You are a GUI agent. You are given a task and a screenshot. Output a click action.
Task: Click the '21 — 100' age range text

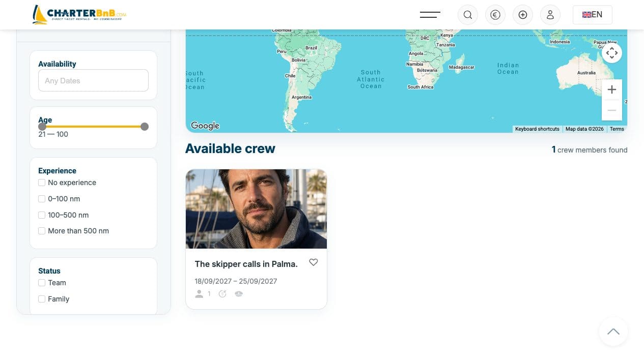pos(53,134)
